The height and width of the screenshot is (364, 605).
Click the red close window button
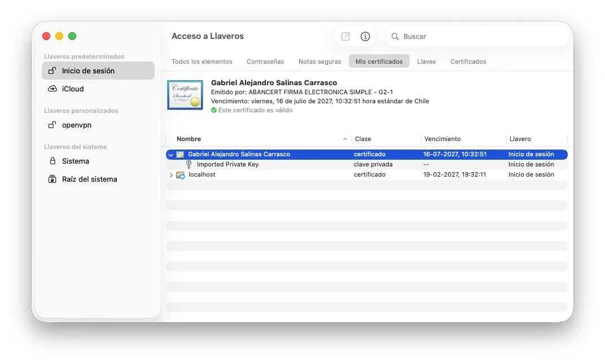[46, 36]
